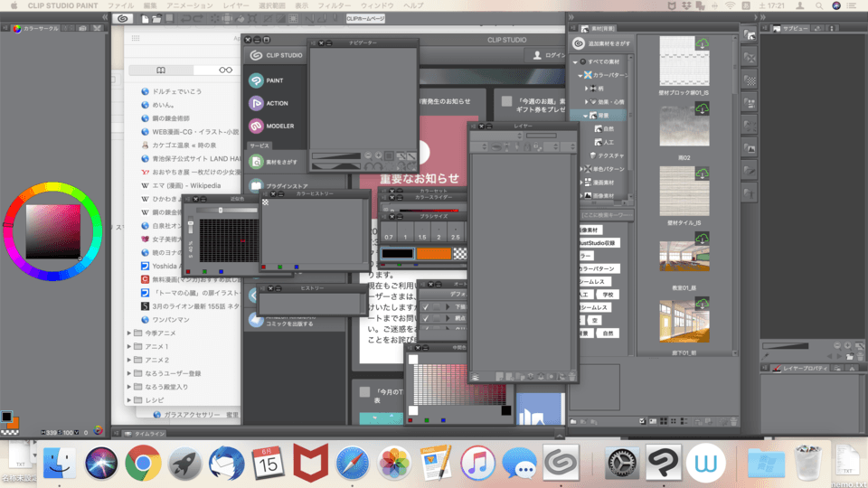Screen dimensions: 868x488
Task: Toggle second box on 網点 auto action row
Action: pyautogui.click(x=437, y=318)
